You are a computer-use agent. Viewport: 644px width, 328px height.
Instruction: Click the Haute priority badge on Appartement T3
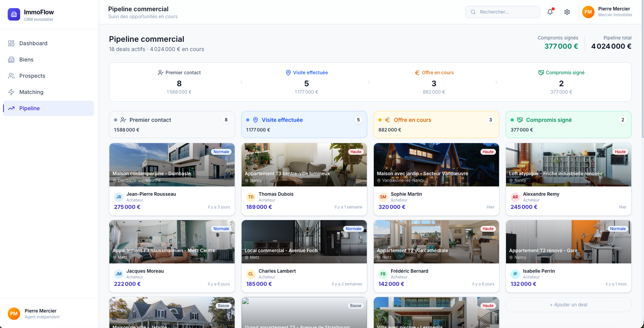356,152
